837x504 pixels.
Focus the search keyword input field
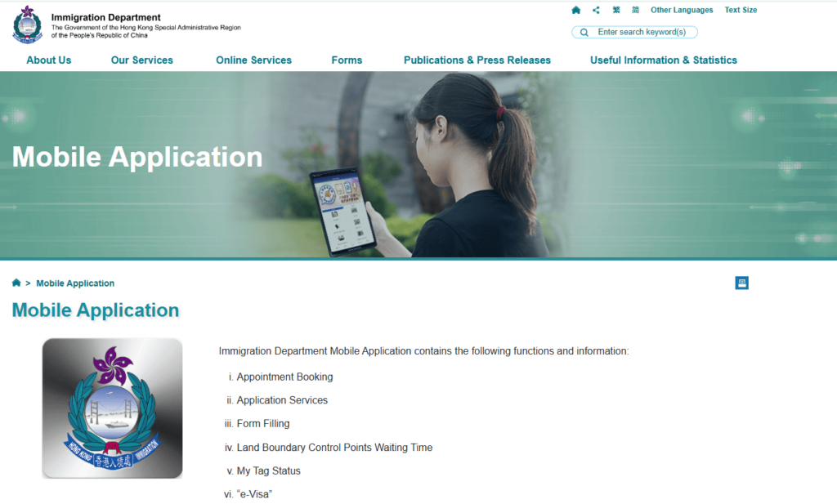click(646, 33)
